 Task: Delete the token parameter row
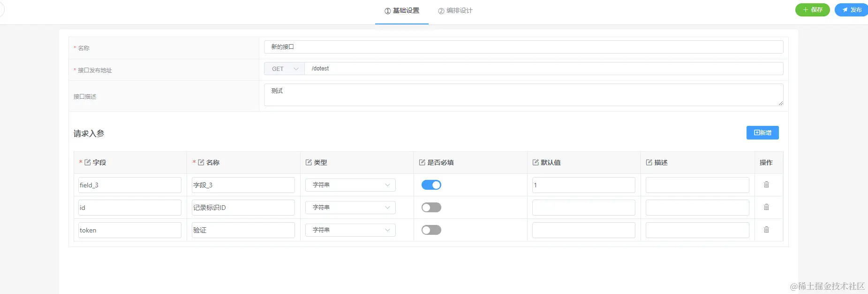(x=766, y=230)
